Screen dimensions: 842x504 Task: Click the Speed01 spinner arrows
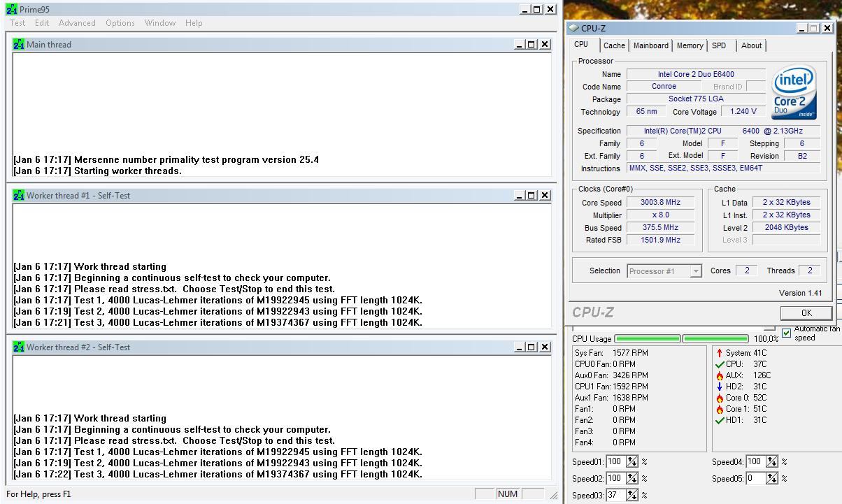[x=632, y=461]
